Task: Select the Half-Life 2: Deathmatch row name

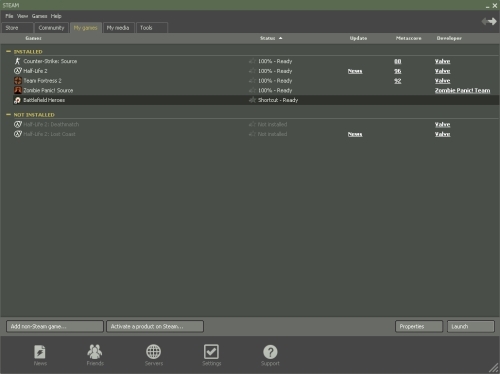Action: [x=51, y=124]
